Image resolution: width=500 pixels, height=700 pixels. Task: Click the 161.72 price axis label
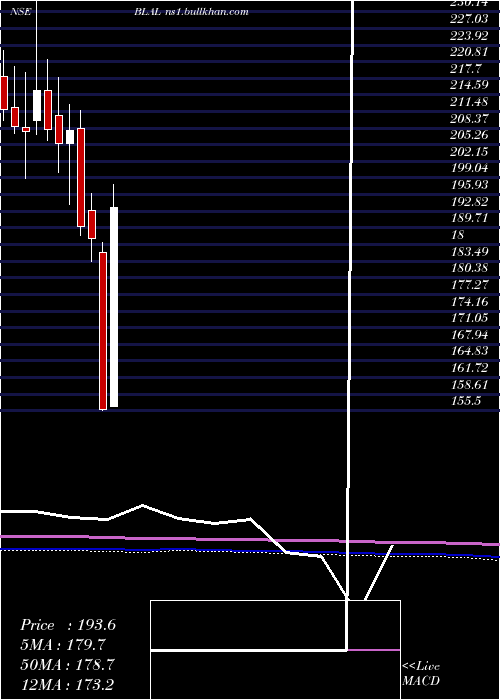[x=469, y=367]
